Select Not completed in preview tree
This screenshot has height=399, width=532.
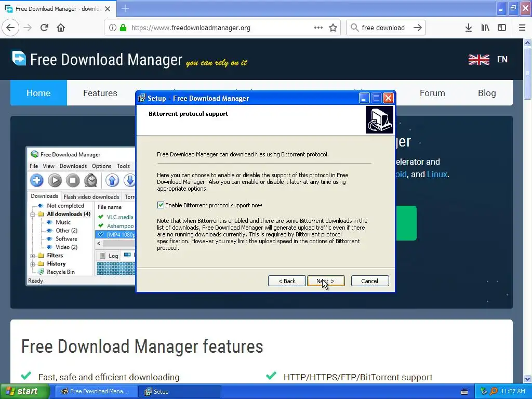pyautogui.click(x=65, y=206)
